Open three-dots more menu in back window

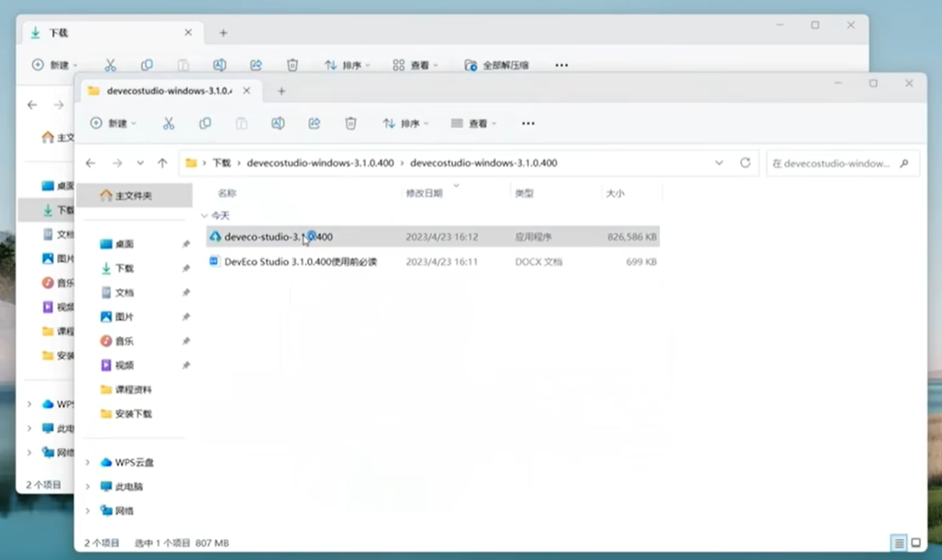[561, 65]
